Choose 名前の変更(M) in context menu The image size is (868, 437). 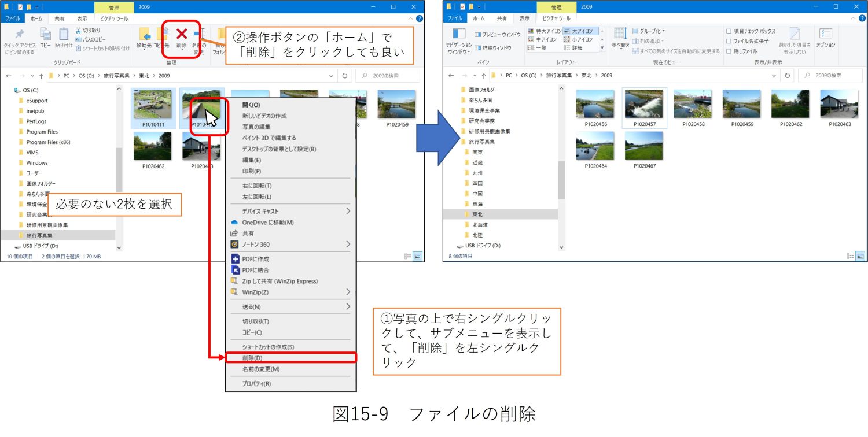(x=291, y=369)
